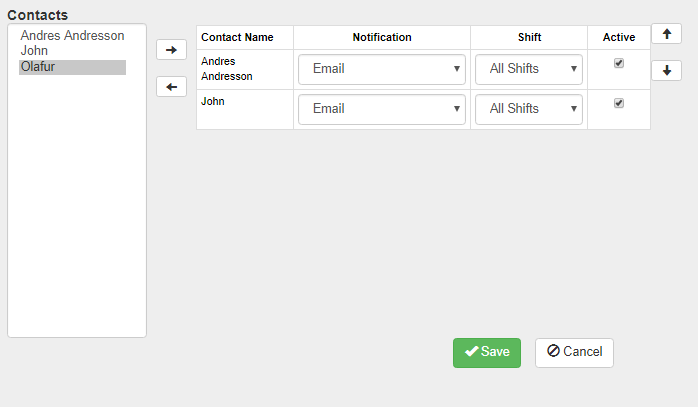Move selected contact up with arrow

[666, 33]
